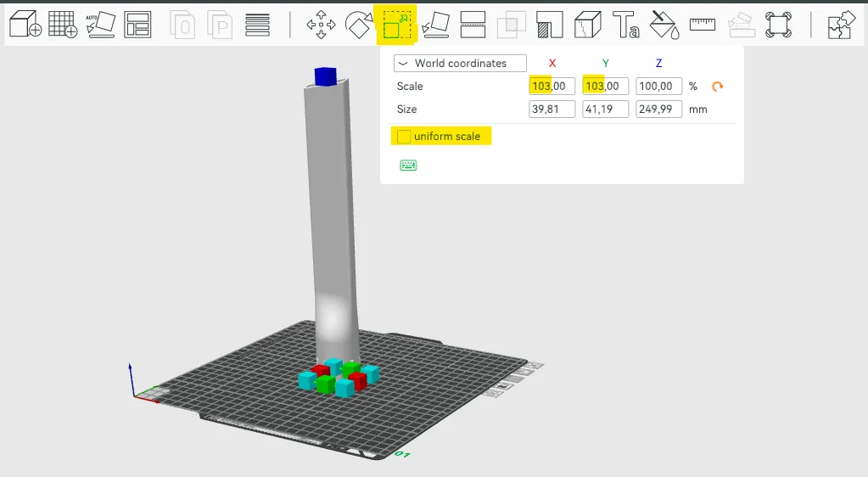Select the Measure ruler tool
This screenshot has height=477, width=868.
[703, 25]
